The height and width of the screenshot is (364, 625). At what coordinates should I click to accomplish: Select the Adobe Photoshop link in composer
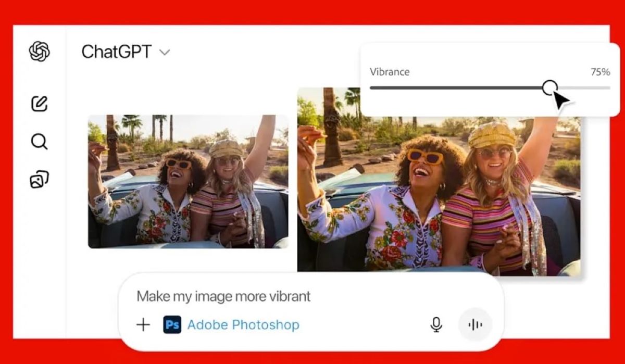point(243,325)
